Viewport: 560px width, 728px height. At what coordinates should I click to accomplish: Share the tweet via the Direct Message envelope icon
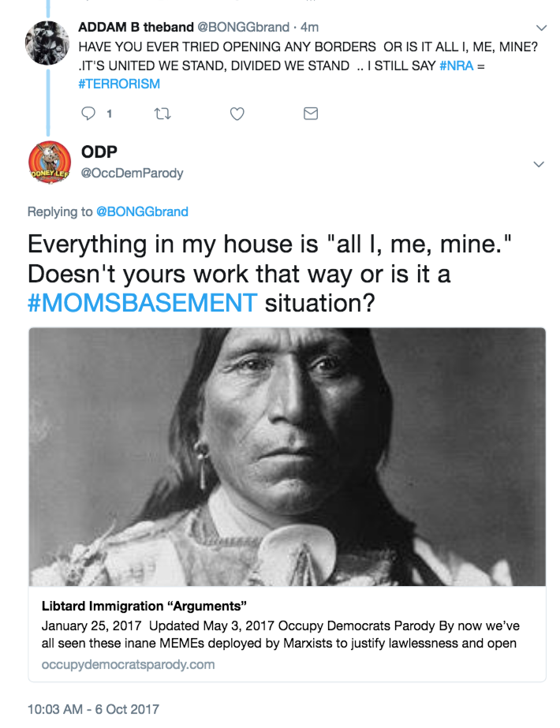(x=310, y=114)
